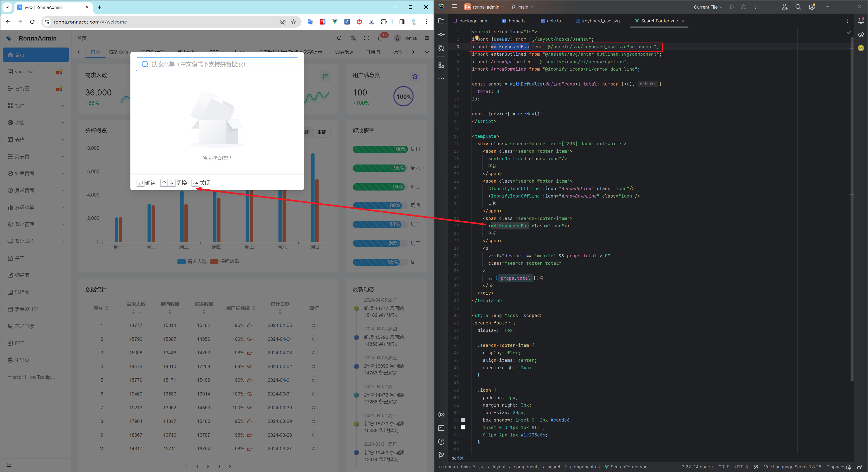This screenshot has height=472, width=868.
Task: Toggle fullscreen icon in RonnaAdmin header
Action: (367, 38)
